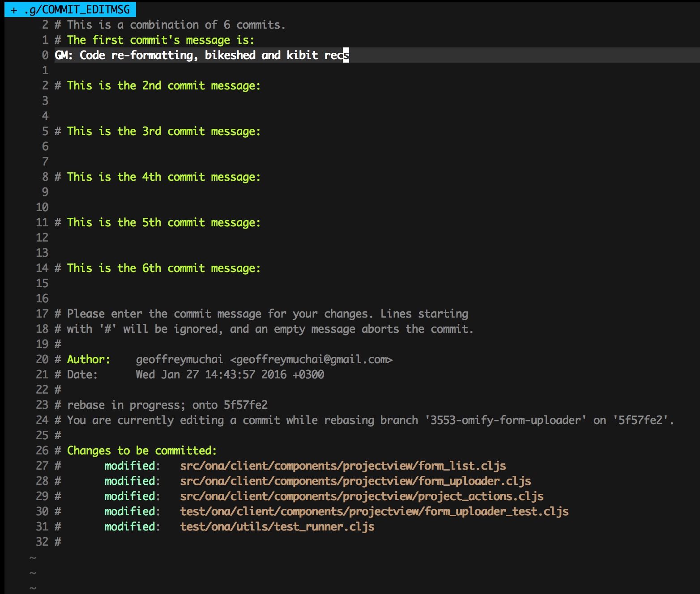
Task: Click the file path form_list.cljs
Action: [x=343, y=466]
